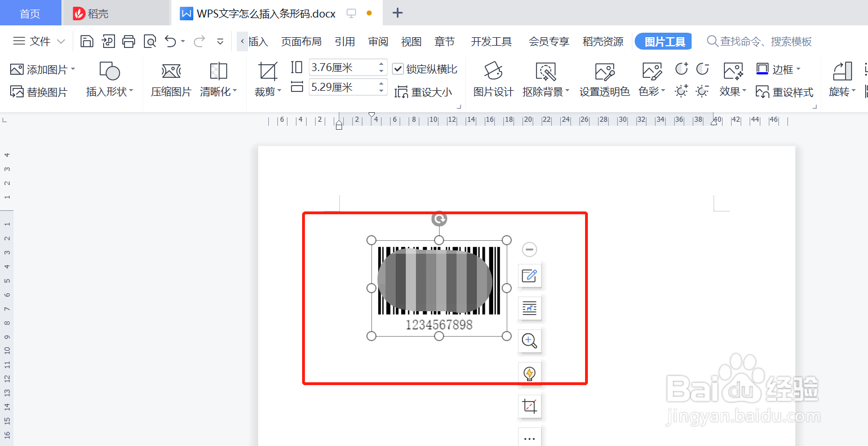
Task: Click Reset Style (重设样式)
Action: tap(785, 92)
